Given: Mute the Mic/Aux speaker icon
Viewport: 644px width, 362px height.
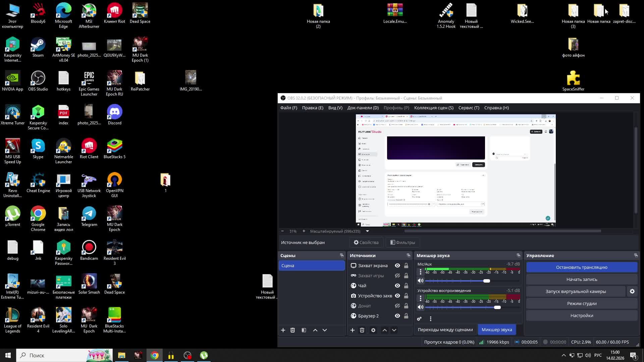Looking at the screenshot, I should point(421,281).
